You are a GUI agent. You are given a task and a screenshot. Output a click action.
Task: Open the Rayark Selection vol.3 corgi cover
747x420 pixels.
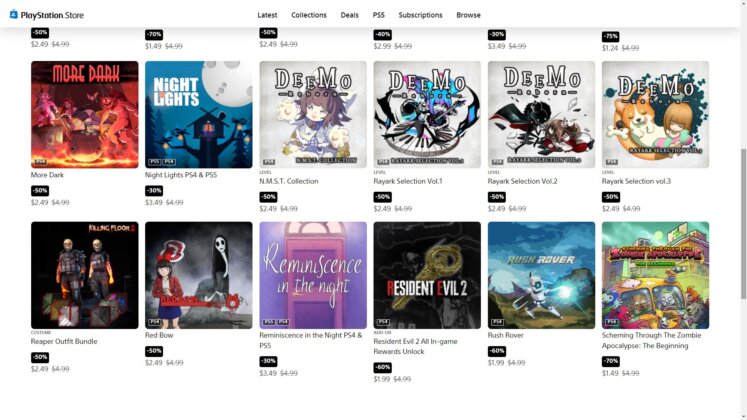[x=656, y=114]
